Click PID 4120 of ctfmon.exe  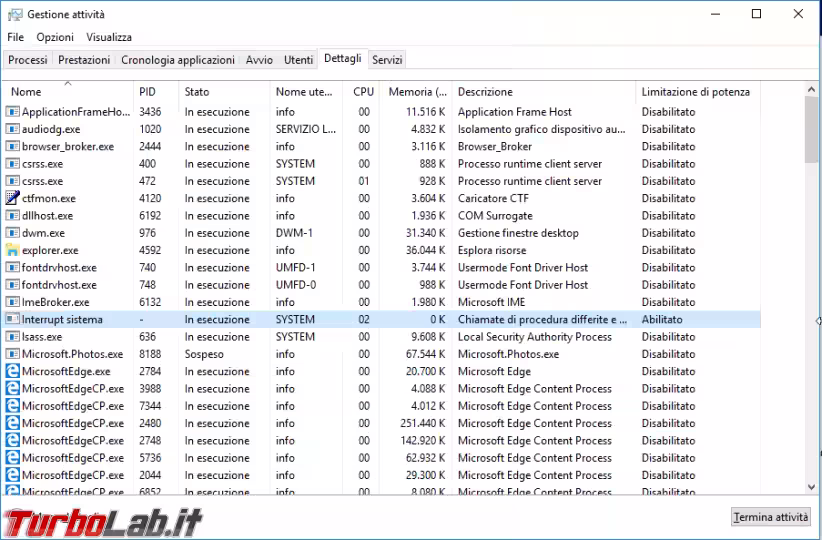[150, 198]
